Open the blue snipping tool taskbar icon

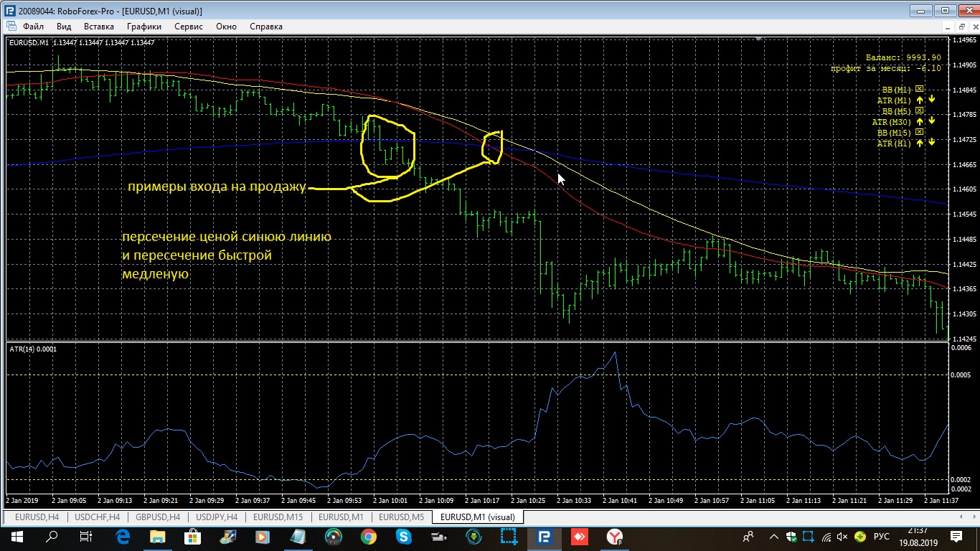pos(509,537)
